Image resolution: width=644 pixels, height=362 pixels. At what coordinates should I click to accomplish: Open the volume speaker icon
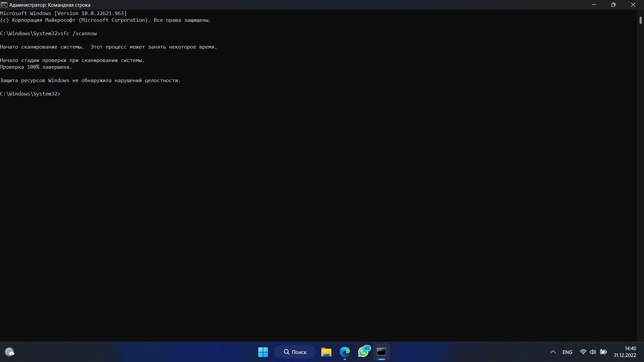pos(593,352)
